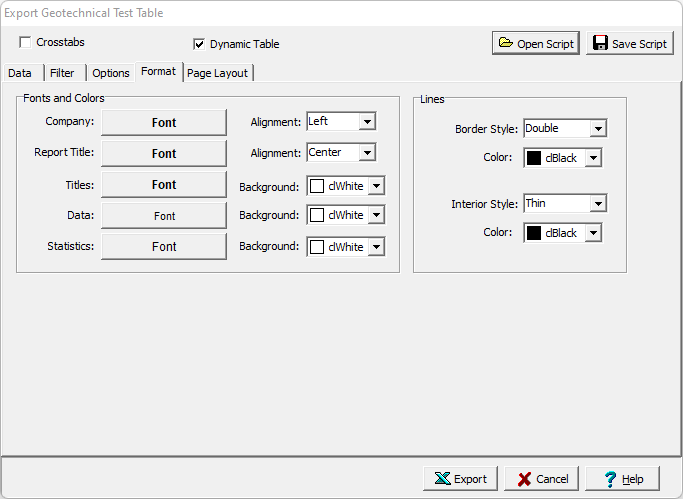This screenshot has height=499, width=683.
Task: Click the Border Color black swatch
Action: click(x=534, y=158)
